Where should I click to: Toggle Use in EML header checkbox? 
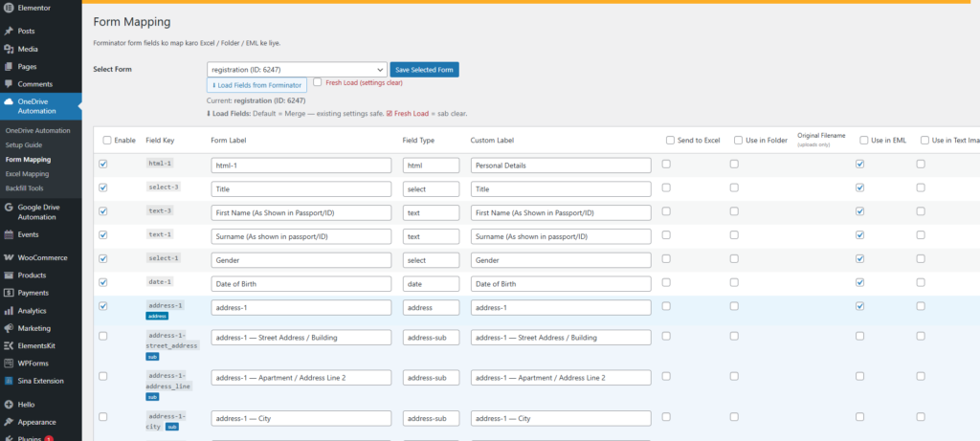tap(864, 141)
